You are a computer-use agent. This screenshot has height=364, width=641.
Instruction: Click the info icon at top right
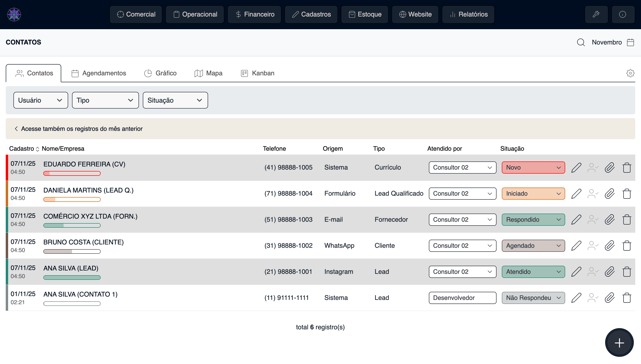623,14
